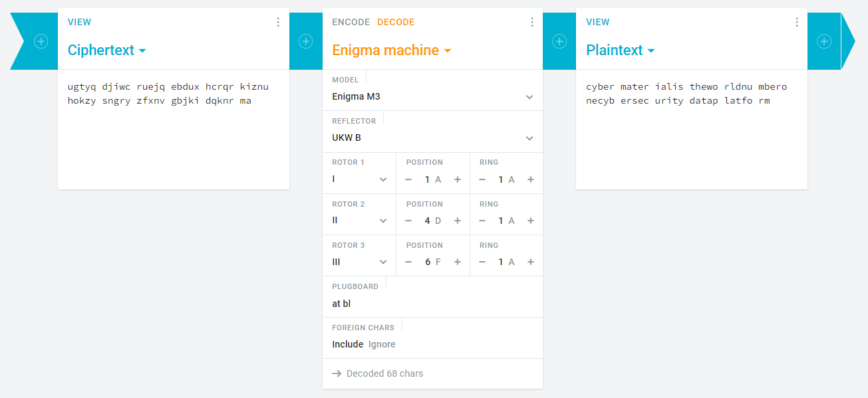Screen dimensions: 868x398
Task: Increase Rotor 1 position with plus
Action: click(458, 179)
